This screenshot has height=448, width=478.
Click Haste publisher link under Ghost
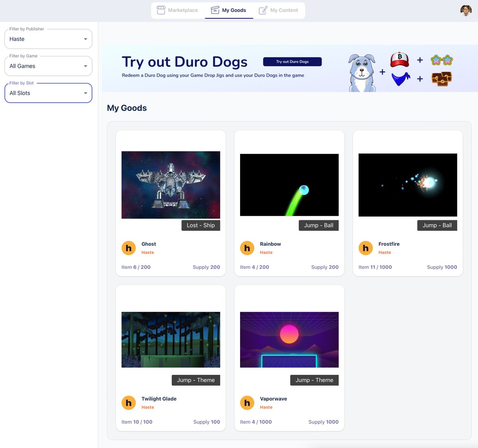148,252
